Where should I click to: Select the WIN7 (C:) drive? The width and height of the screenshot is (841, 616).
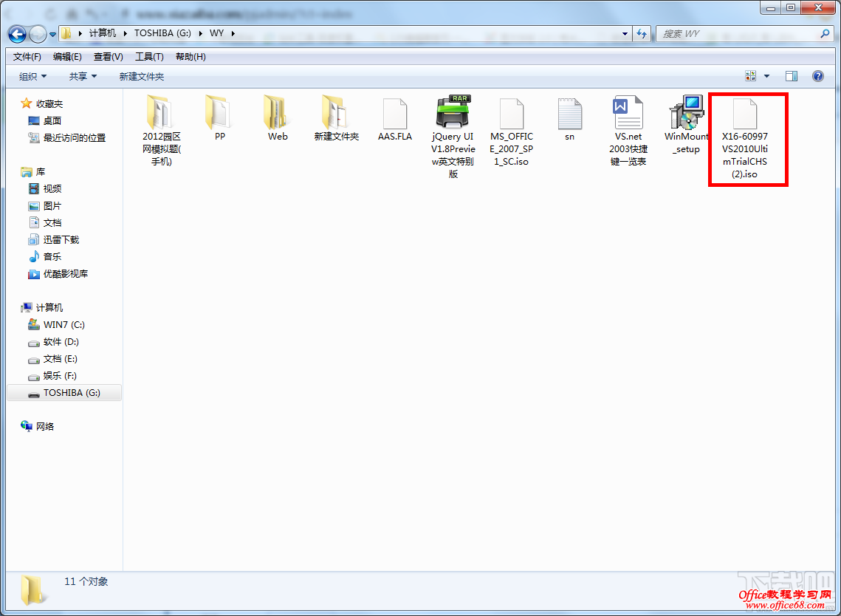pyautogui.click(x=56, y=325)
